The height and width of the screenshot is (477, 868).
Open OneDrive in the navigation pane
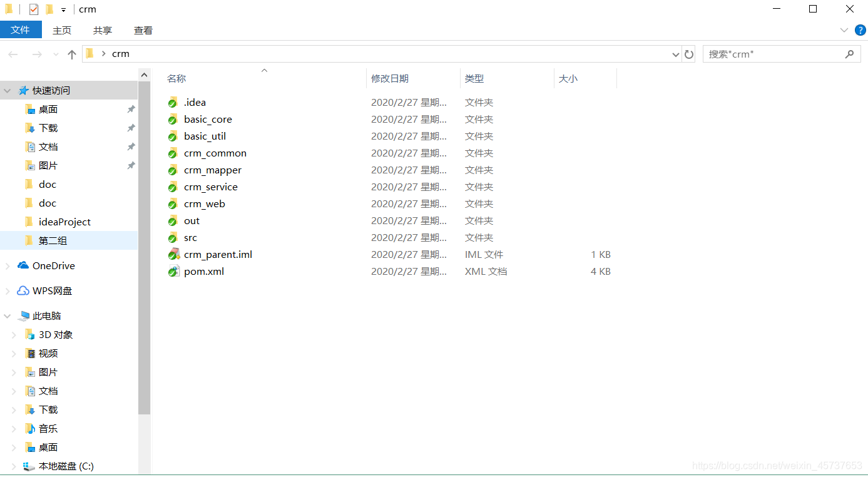pyautogui.click(x=53, y=266)
